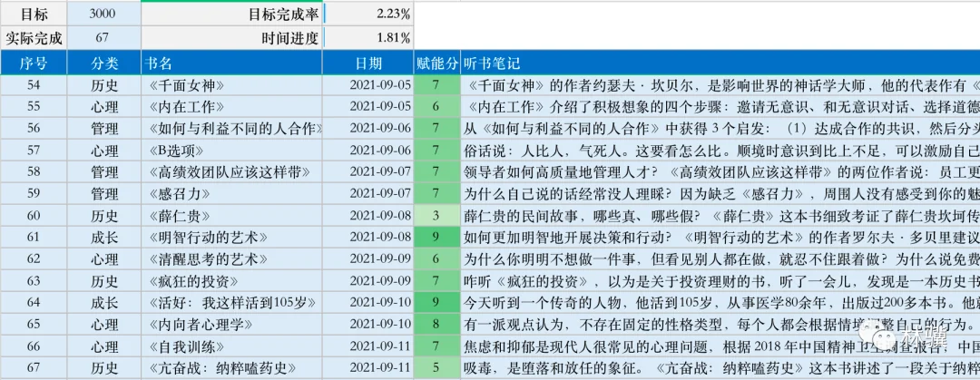Click category 成长 in row 61
The image size is (980, 380).
pyautogui.click(x=103, y=238)
